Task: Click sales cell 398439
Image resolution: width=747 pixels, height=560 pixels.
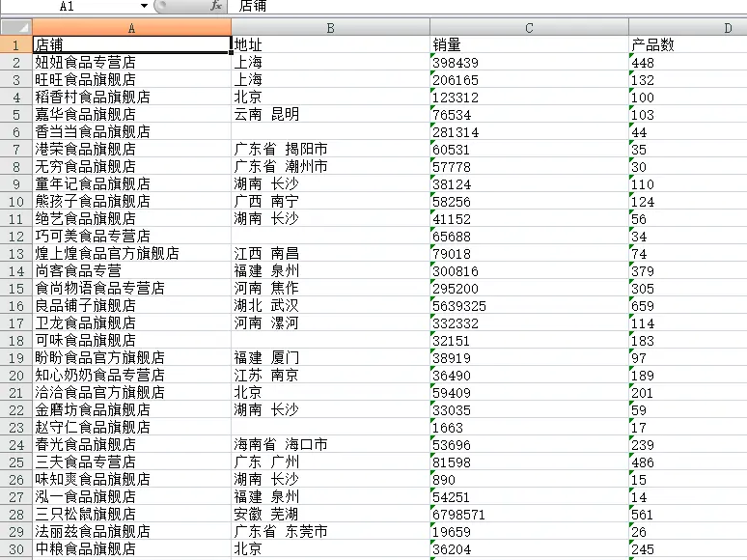Action: [x=529, y=62]
